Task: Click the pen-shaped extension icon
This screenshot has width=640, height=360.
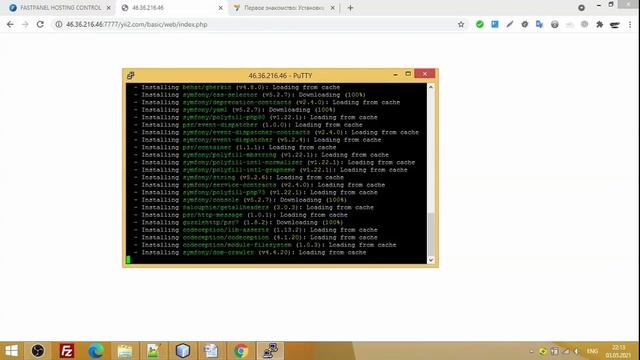Action: [x=510, y=24]
